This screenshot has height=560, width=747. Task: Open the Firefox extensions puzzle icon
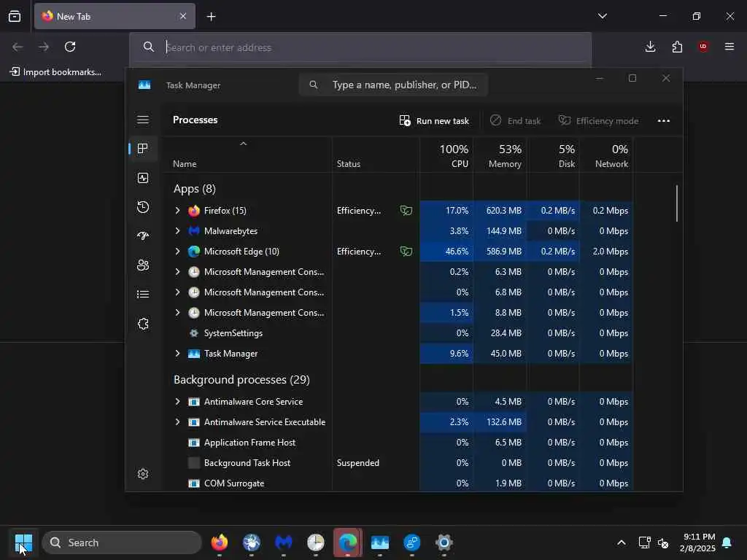677,47
